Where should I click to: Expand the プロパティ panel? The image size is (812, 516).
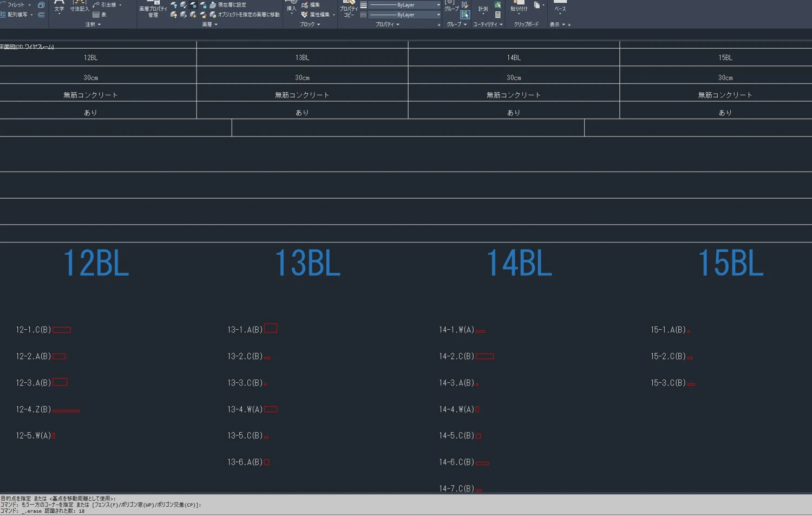point(388,24)
